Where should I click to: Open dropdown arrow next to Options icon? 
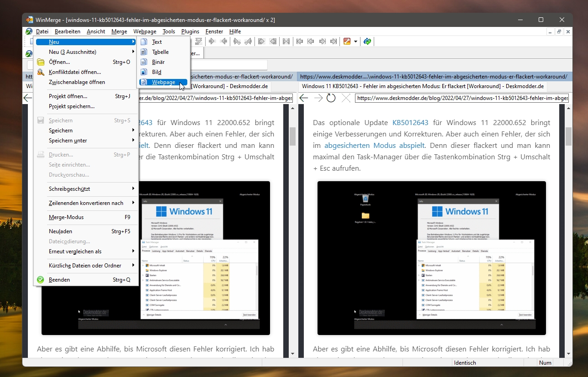[x=355, y=42]
